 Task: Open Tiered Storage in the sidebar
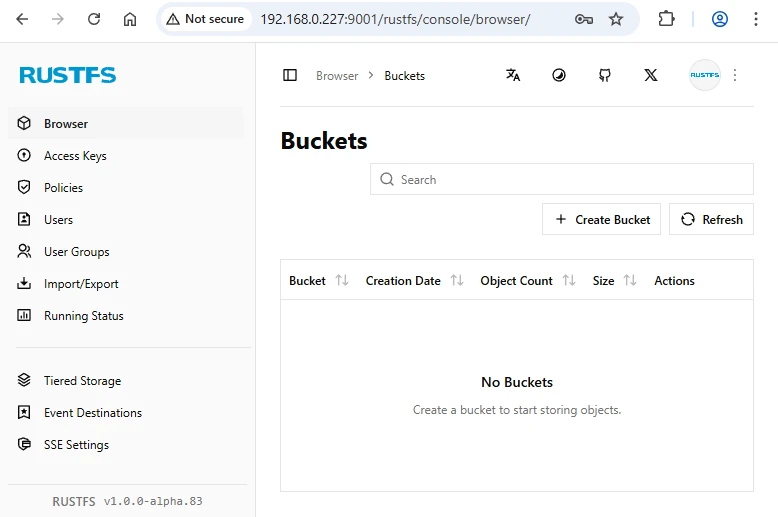tap(126, 381)
